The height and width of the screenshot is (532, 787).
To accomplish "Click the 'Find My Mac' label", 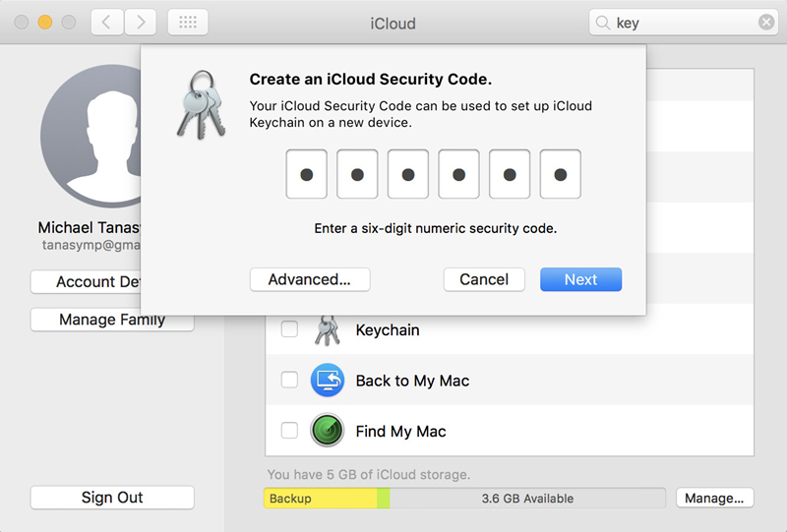I will coord(401,432).
